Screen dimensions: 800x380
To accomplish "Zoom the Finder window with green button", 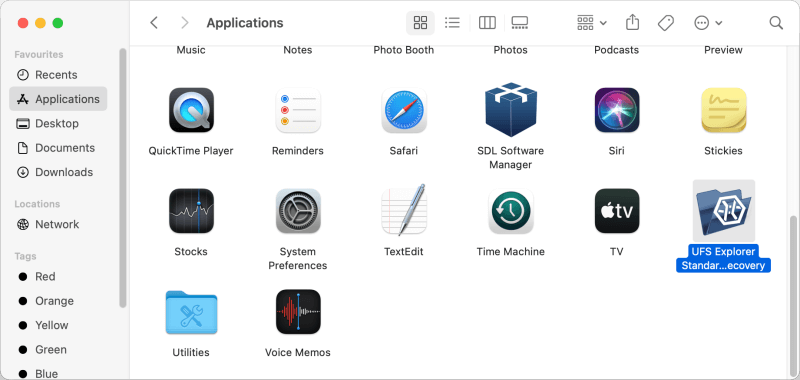I will pyautogui.click(x=58, y=23).
